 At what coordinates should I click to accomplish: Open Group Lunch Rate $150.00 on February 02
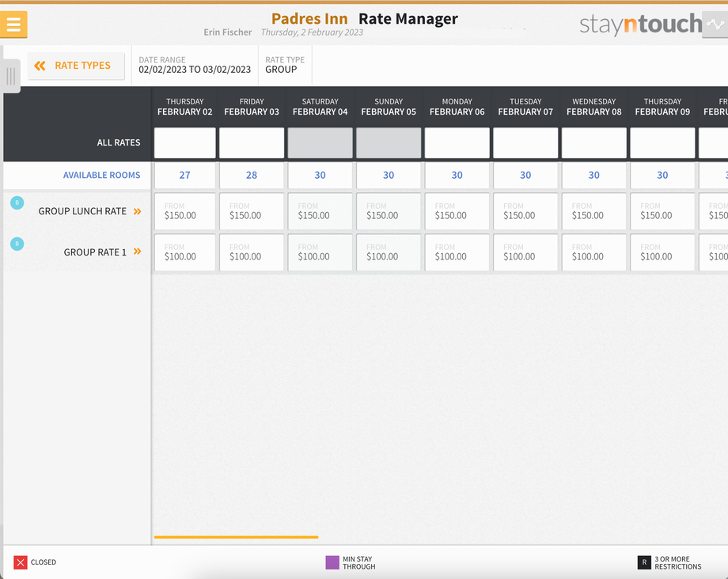pos(185,211)
